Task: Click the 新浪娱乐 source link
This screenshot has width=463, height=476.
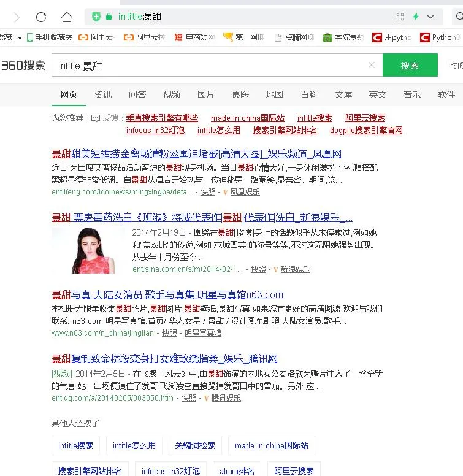Action: tap(295, 269)
